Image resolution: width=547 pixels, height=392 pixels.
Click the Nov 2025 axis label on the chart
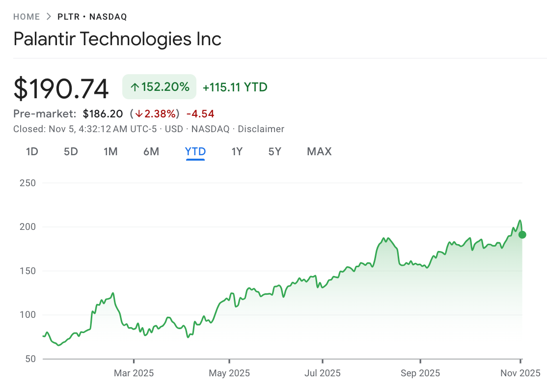(x=520, y=373)
